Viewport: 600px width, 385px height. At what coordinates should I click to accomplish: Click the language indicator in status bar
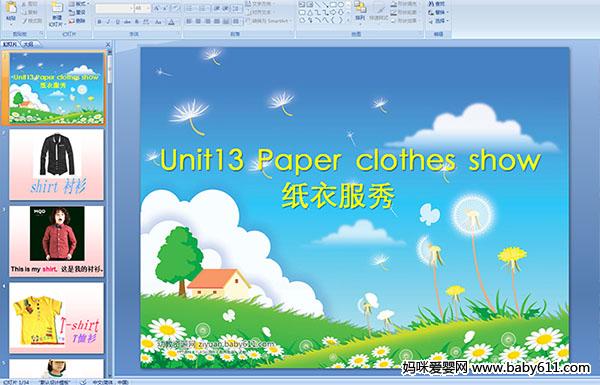(x=110, y=382)
